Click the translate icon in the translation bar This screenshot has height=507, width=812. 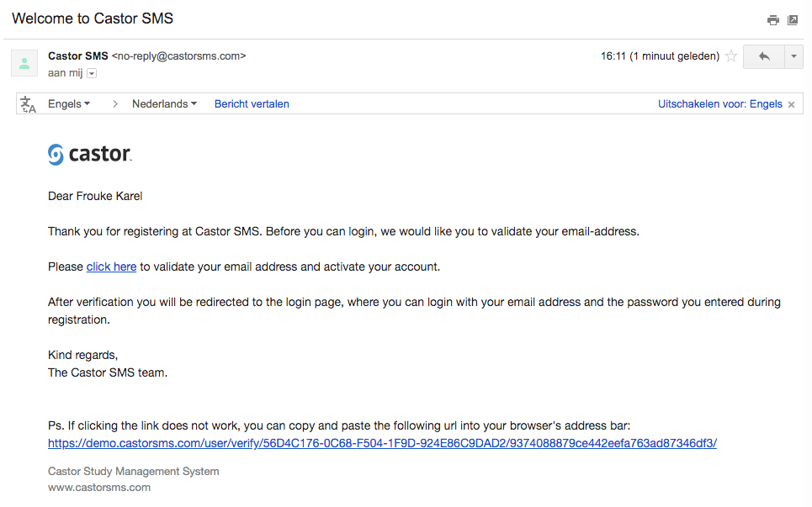pos(29,104)
